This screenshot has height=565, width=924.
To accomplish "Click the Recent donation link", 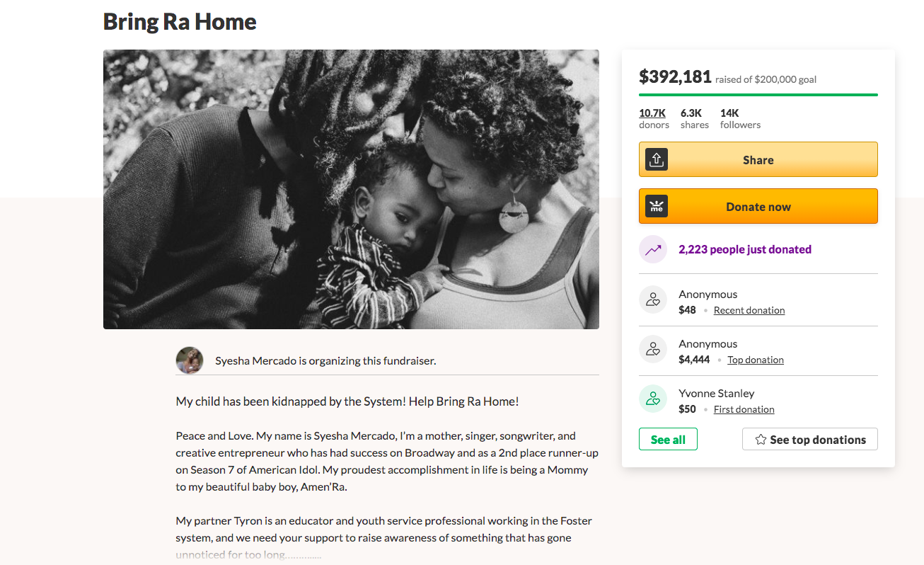I will pyautogui.click(x=749, y=310).
